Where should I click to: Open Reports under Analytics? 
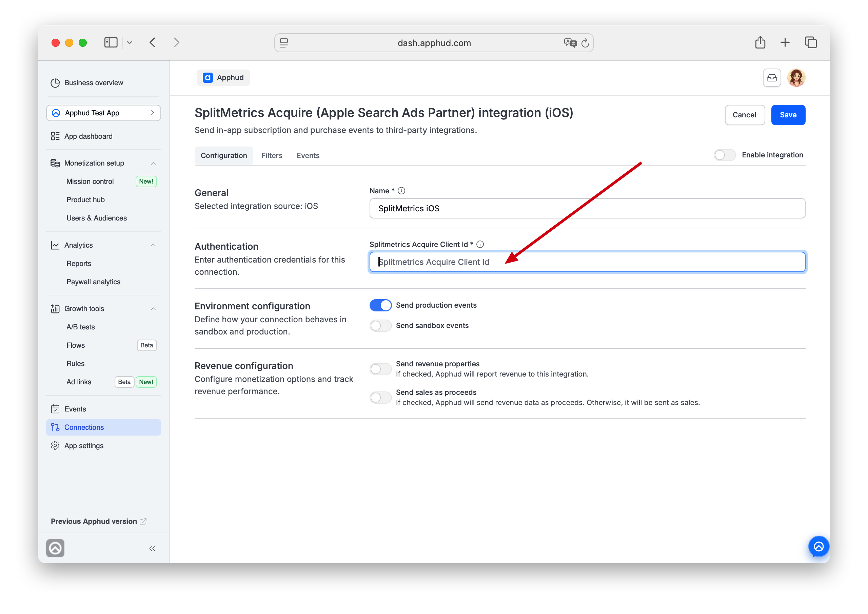pos(79,264)
